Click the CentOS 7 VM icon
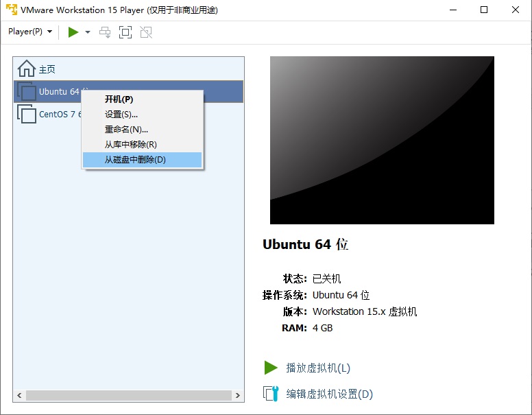Image resolution: width=532 pixels, height=415 pixels. point(27,114)
